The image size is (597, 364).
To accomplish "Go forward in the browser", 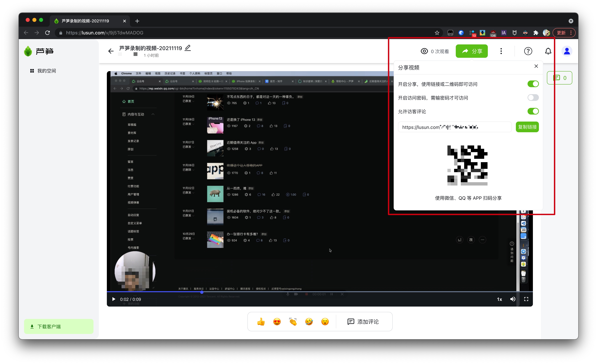I will pyautogui.click(x=37, y=33).
